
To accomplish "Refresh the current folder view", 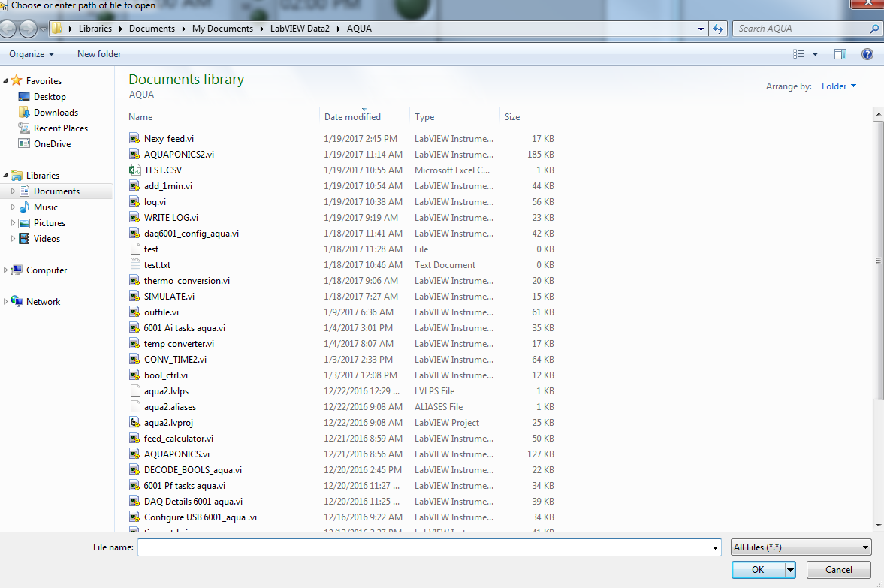I will point(719,28).
